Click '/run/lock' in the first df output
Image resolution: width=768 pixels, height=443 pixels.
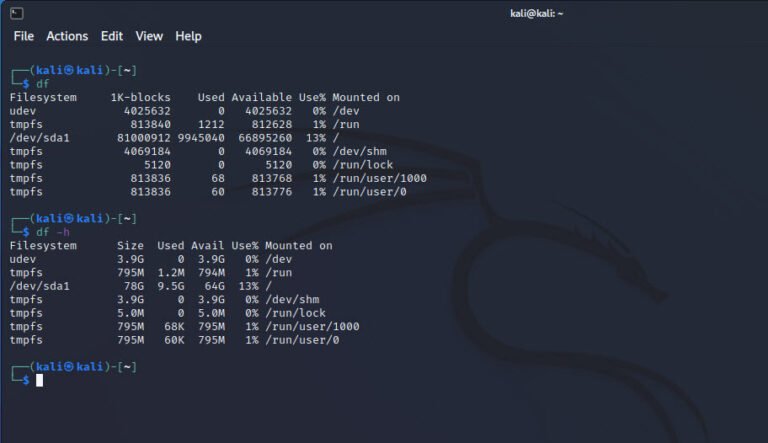363,165
